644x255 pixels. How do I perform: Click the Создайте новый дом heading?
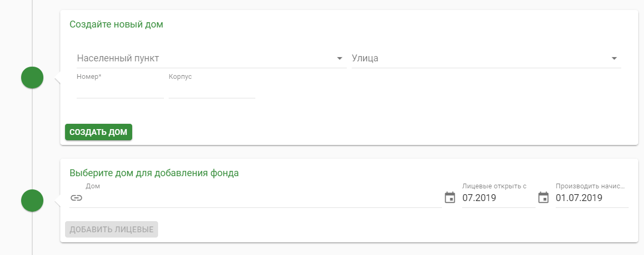116,24
